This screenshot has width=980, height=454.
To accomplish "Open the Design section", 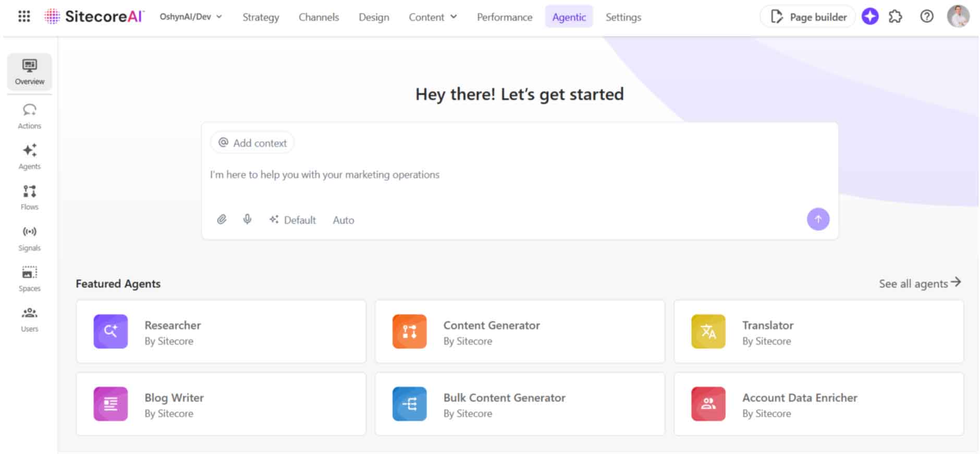I will click(x=374, y=17).
